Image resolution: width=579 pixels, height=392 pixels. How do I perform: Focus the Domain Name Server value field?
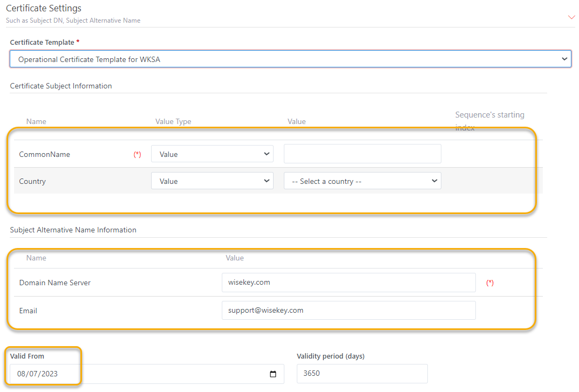pos(348,282)
